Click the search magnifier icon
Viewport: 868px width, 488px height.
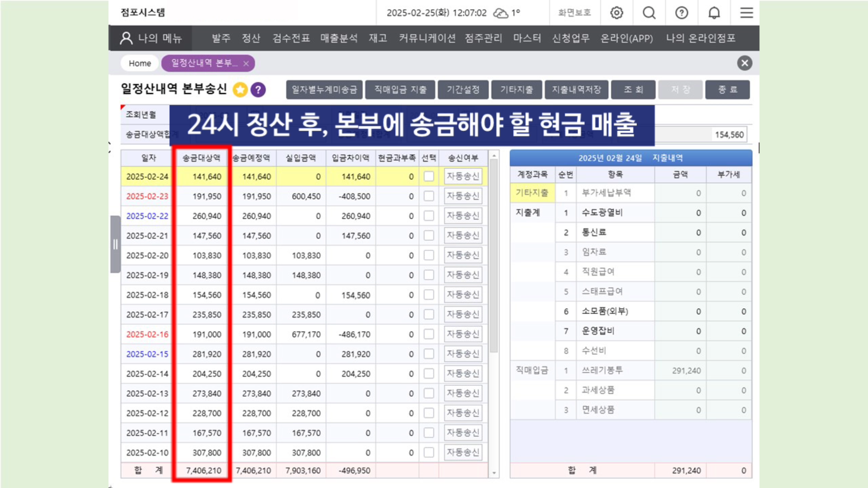point(649,13)
